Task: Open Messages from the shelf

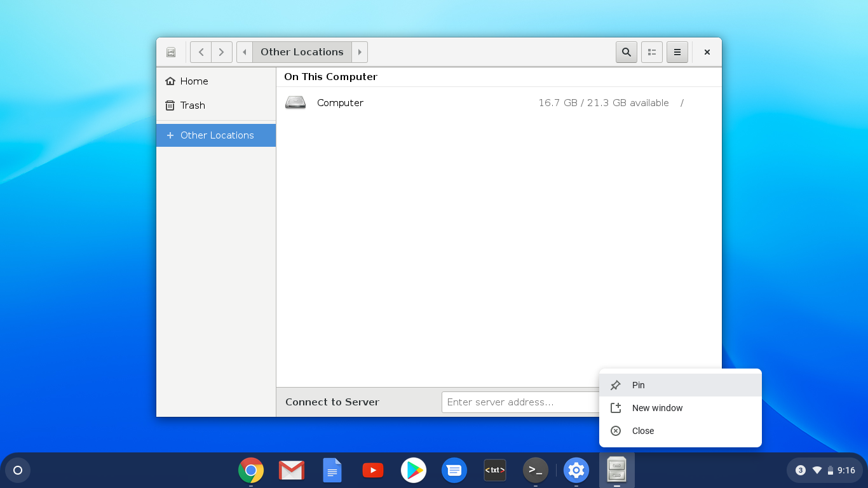Action: tap(454, 470)
